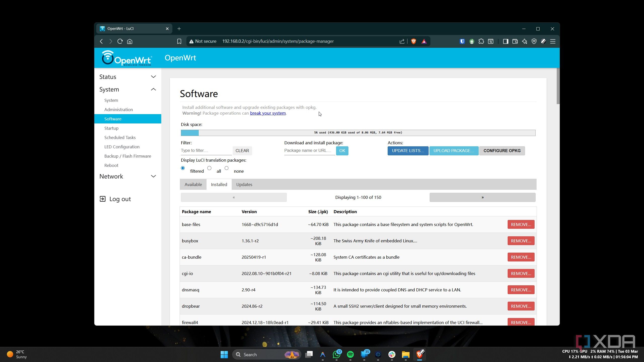The height and width of the screenshot is (362, 644).
Task: Select the 'filtered' translation radio button
Action: click(183, 168)
